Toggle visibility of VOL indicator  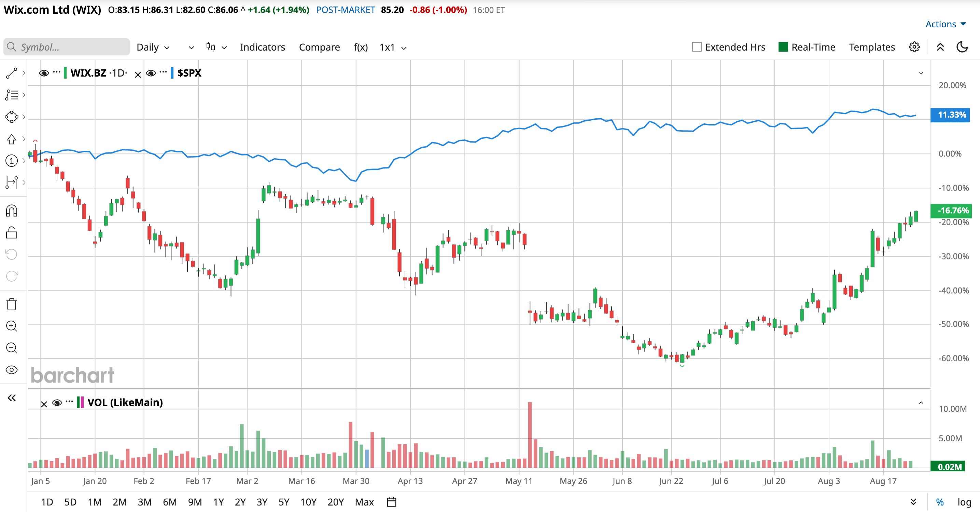57,403
